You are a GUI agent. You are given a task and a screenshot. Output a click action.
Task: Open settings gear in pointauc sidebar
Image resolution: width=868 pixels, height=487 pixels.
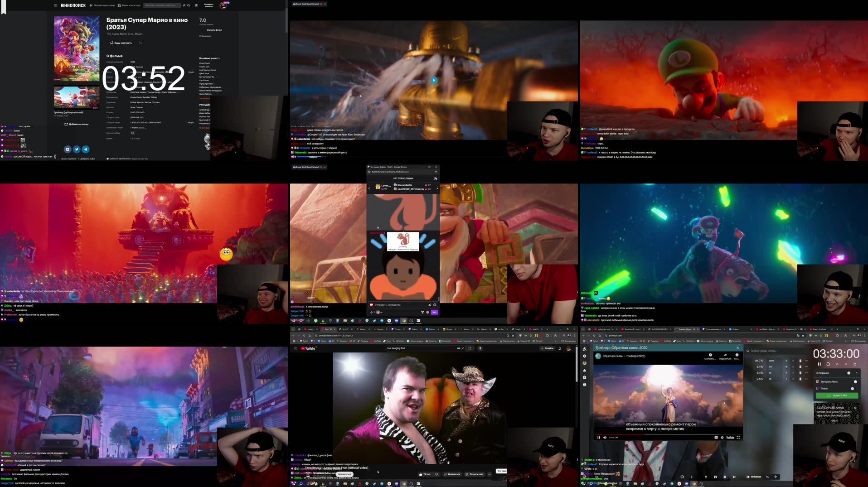[584, 356]
